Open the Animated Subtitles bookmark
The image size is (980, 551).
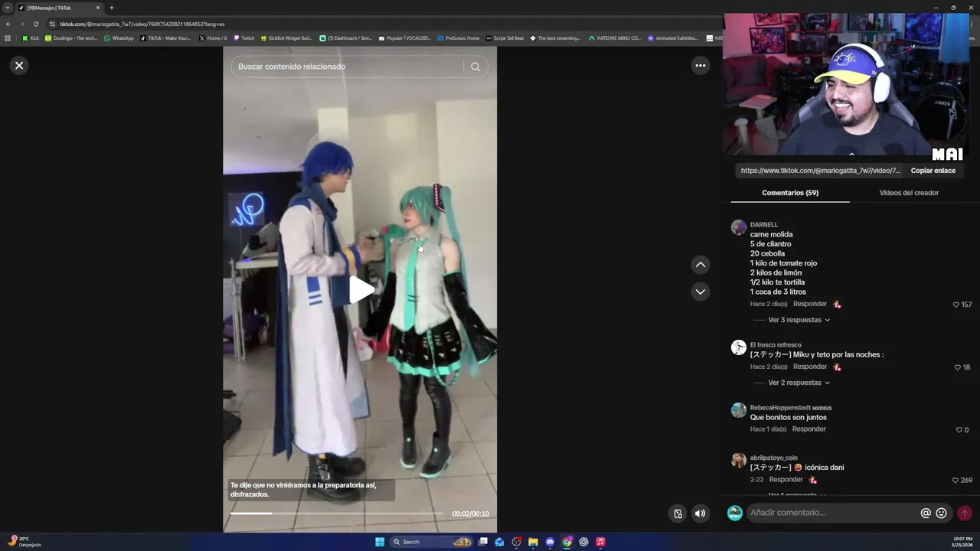pos(673,38)
